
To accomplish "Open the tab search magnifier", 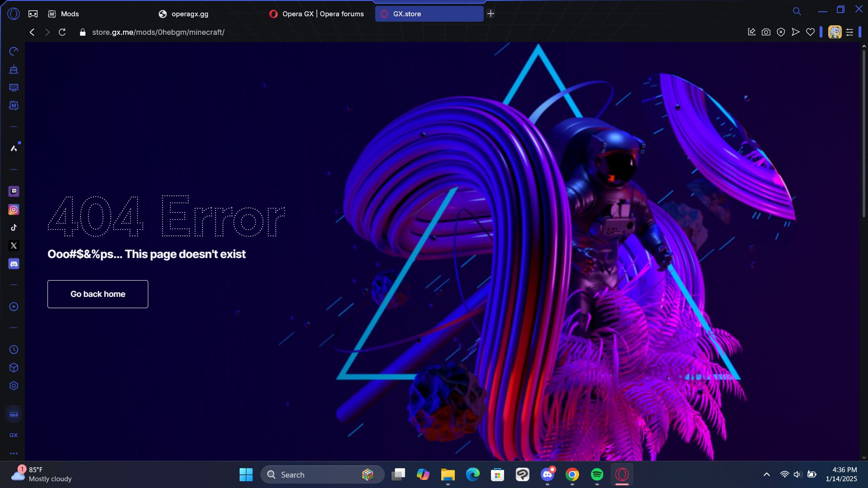I will pos(797,11).
